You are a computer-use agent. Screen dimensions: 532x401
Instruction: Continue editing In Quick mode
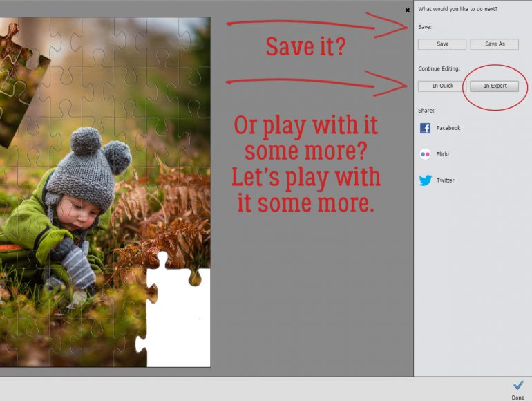point(442,86)
